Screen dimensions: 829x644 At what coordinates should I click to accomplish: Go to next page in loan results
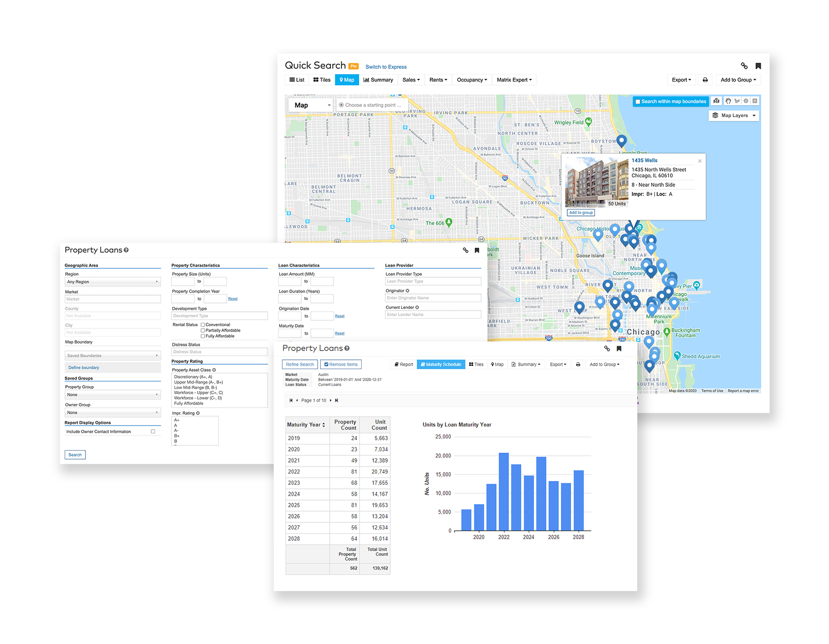click(331, 400)
